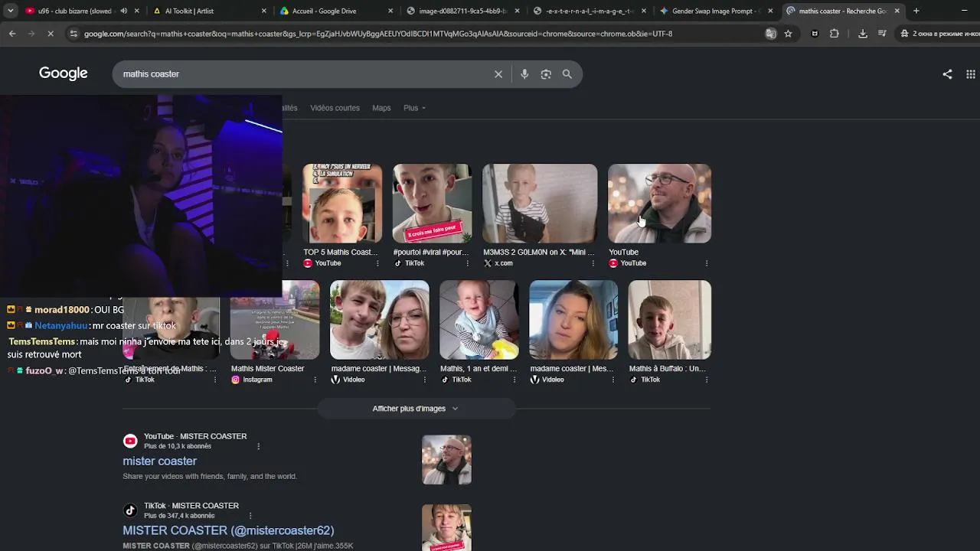View site information for google.com

[73, 34]
